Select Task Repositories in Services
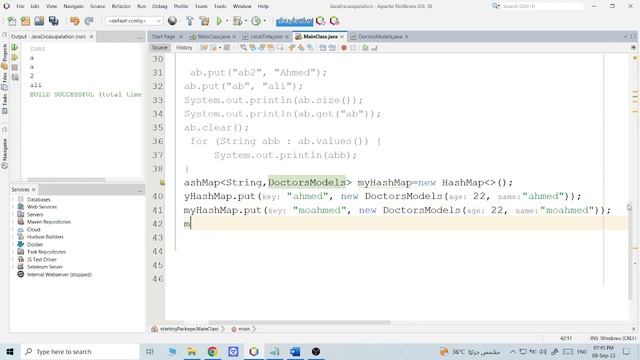 (46, 252)
